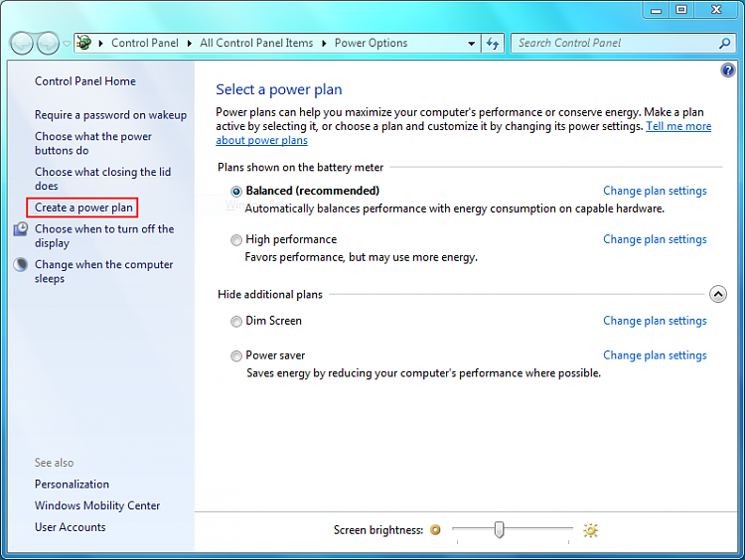Open Choose when to turn off the display
This screenshot has height=560, width=745.
tap(104, 235)
